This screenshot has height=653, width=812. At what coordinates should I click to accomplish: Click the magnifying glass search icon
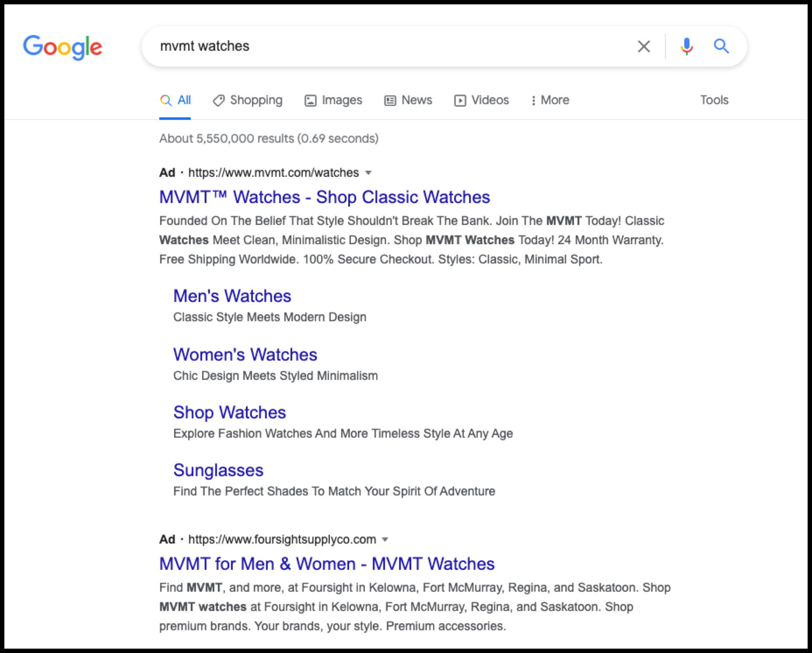pos(721,46)
